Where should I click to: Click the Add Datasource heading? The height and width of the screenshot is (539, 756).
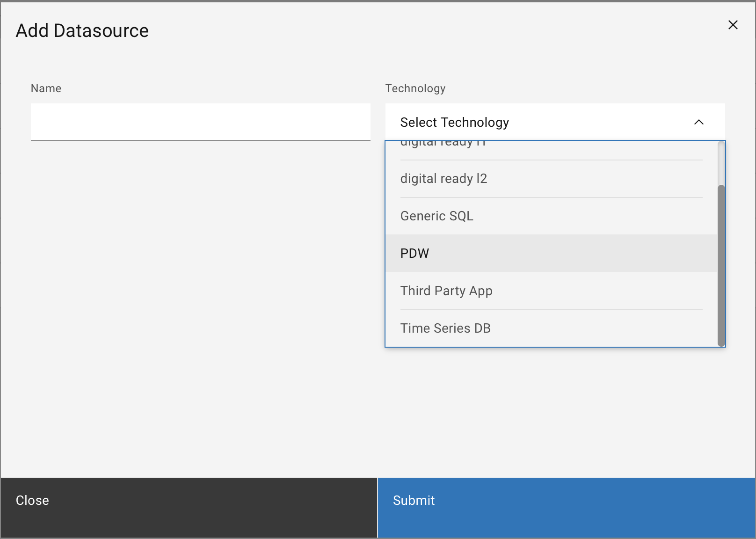[x=82, y=31]
